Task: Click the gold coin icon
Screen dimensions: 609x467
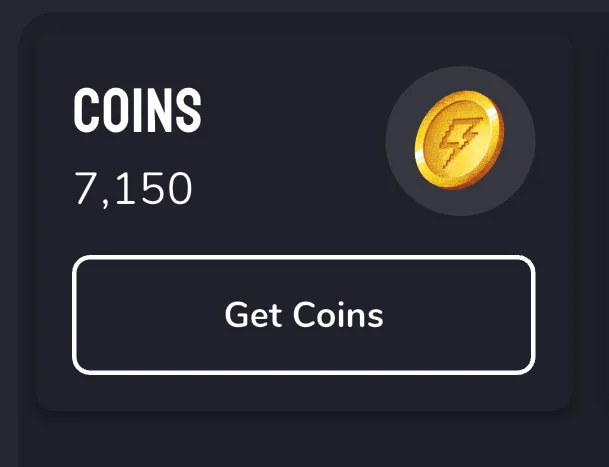Action: 459,140
